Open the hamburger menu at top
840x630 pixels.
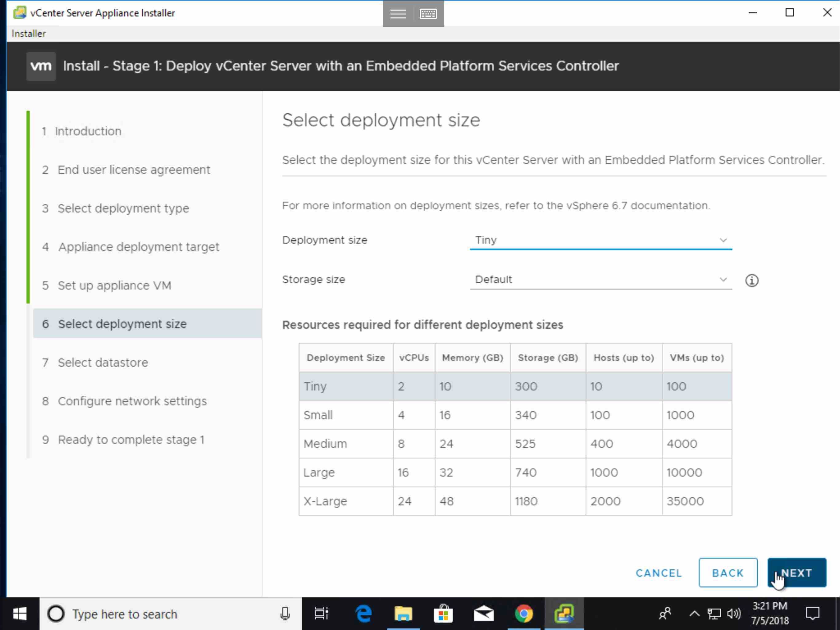click(398, 14)
